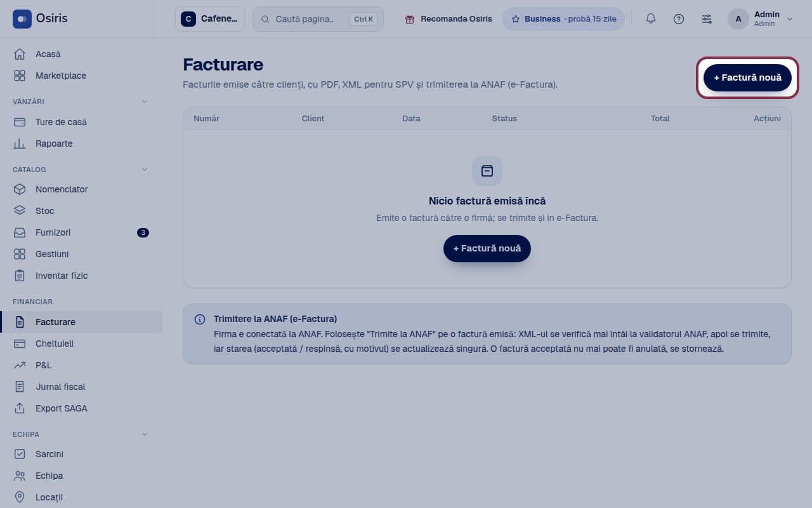The width and height of the screenshot is (812, 508).
Task: Open Gestiuni in the sidebar
Action: tap(81, 254)
